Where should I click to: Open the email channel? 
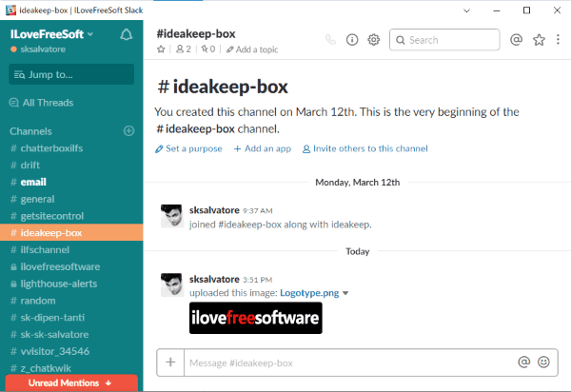[x=33, y=182]
